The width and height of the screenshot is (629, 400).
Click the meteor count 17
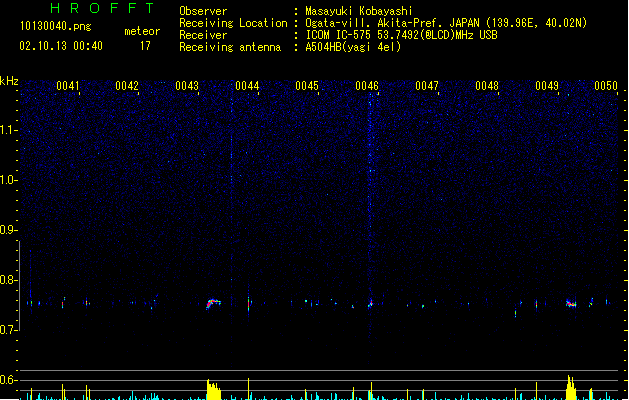pyautogui.click(x=145, y=46)
